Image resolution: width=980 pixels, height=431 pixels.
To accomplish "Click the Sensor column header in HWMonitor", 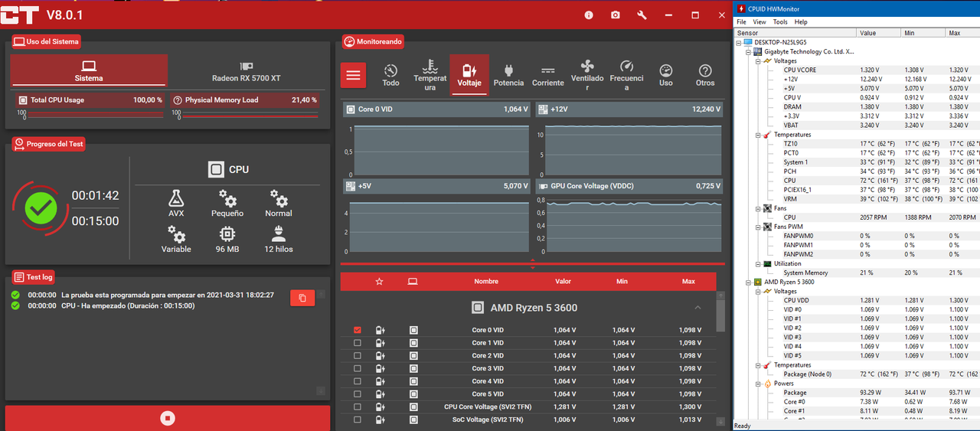I will [x=796, y=33].
